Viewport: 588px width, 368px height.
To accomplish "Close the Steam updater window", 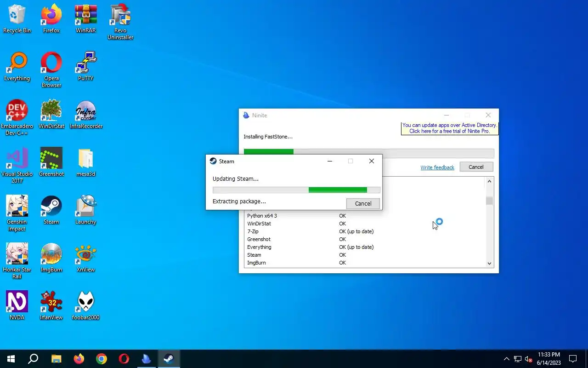I will 372,161.
